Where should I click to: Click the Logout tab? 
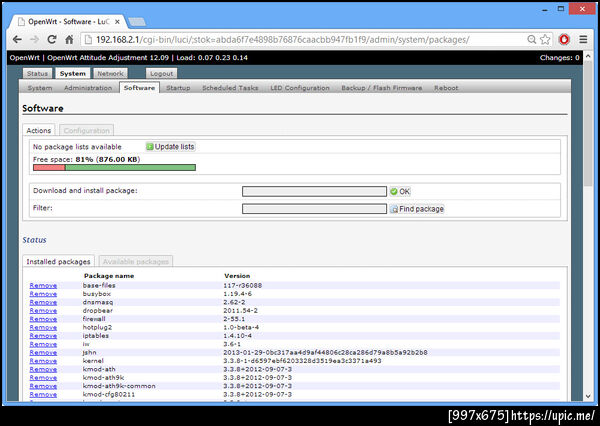[x=161, y=73]
